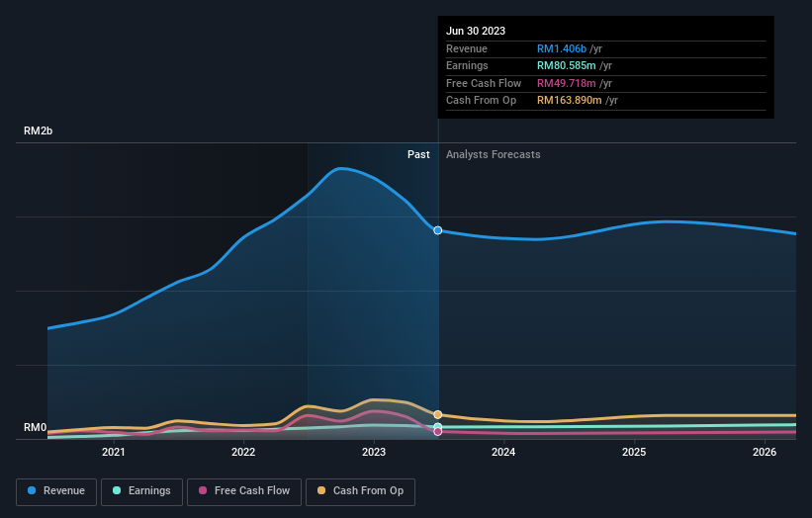Click the Analysts Forecasts label
The image size is (812, 518).
(493, 154)
